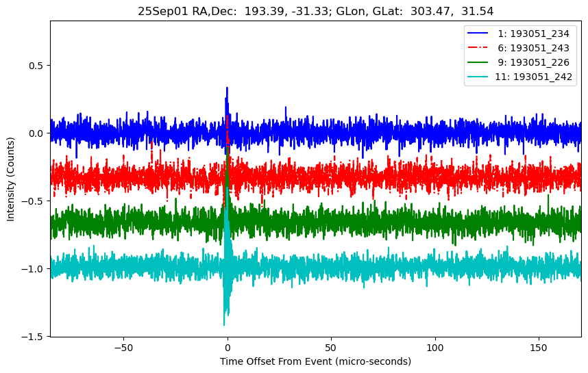Select legend entry '9: 193051_226'

(x=533, y=62)
